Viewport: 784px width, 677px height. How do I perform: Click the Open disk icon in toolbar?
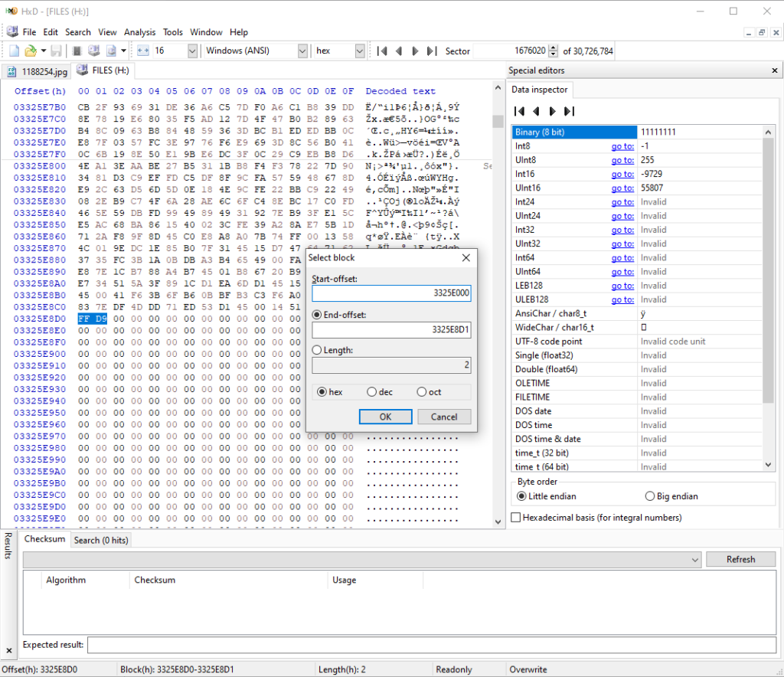[93, 51]
